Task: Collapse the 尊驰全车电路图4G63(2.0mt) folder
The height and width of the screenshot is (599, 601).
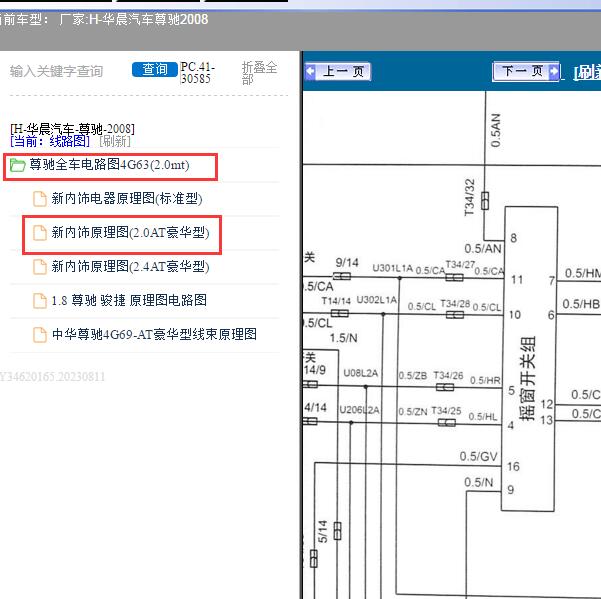Action: coord(109,165)
